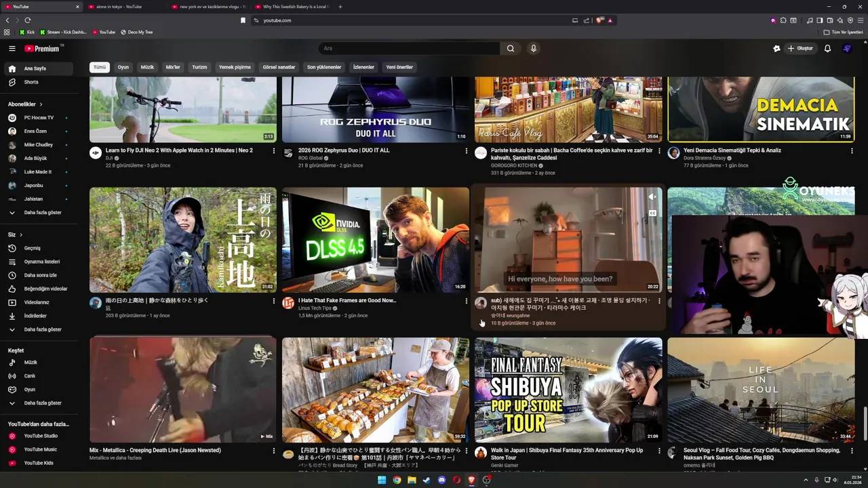The width and height of the screenshot is (868, 488).
Task: Open Steam from the taskbar
Action: point(427,480)
